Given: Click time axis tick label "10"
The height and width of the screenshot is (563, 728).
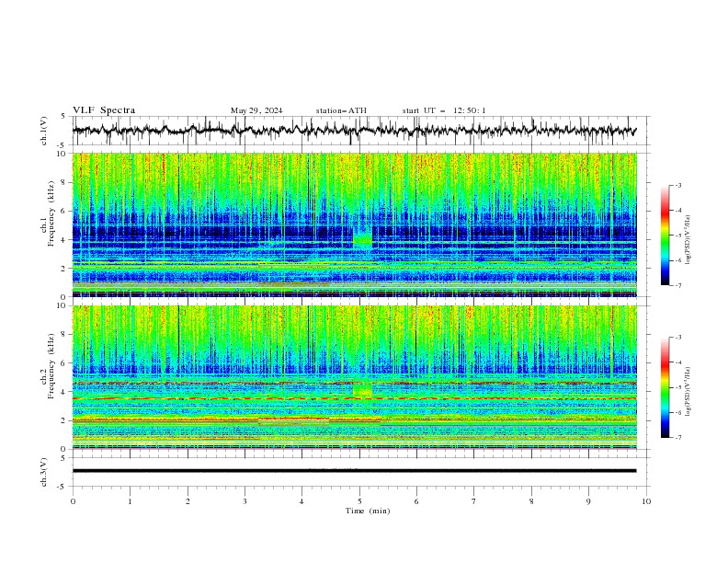Looking at the screenshot, I should (x=646, y=501).
